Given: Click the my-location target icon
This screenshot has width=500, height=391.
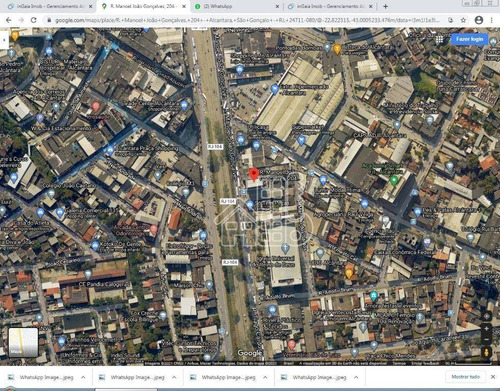Looking at the screenshot, I should click(x=486, y=316).
